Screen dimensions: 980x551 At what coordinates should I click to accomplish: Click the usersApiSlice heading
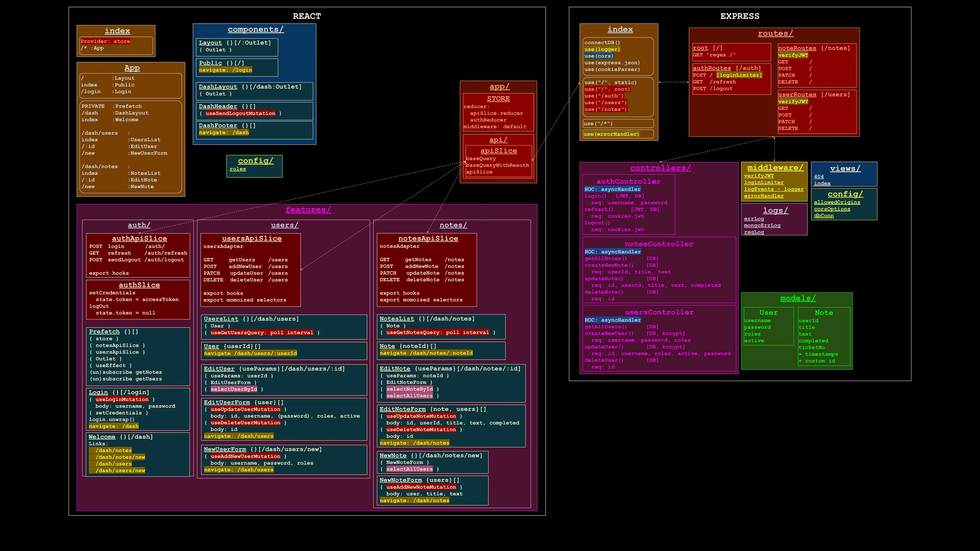point(252,238)
